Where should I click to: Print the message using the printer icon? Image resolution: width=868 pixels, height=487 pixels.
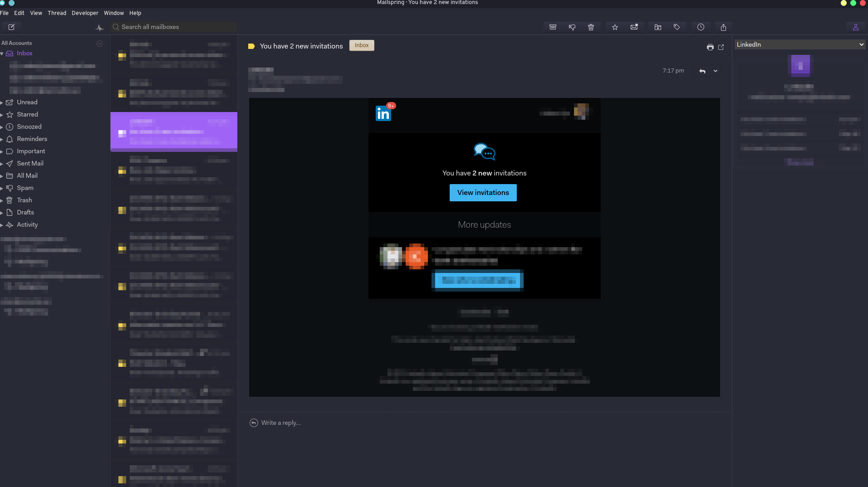pyautogui.click(x=710, y=47)
